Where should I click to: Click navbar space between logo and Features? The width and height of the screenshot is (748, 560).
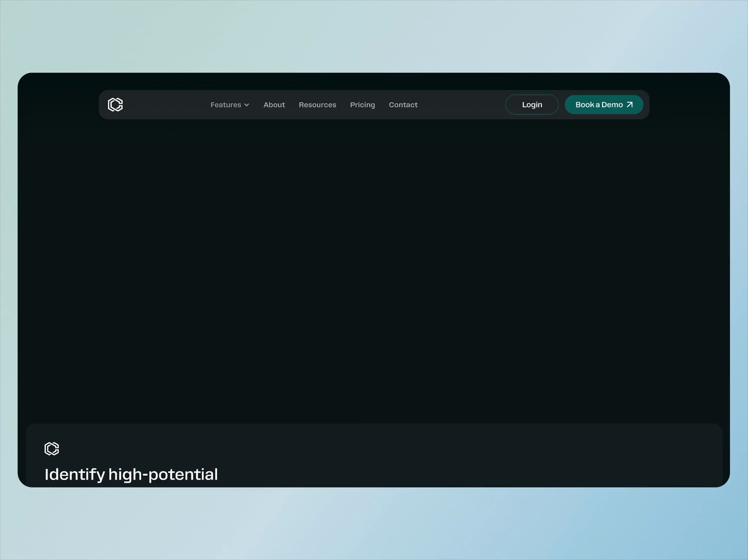click(166, 105)
